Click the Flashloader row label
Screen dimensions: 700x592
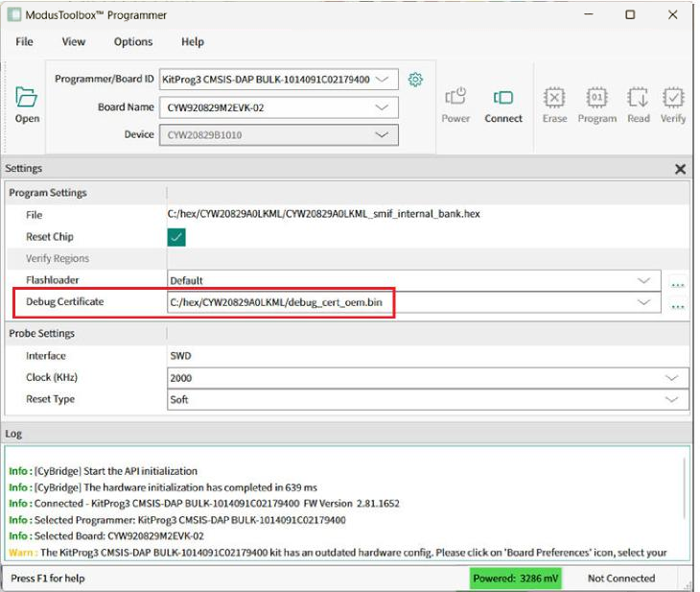[x=52, y=280]
